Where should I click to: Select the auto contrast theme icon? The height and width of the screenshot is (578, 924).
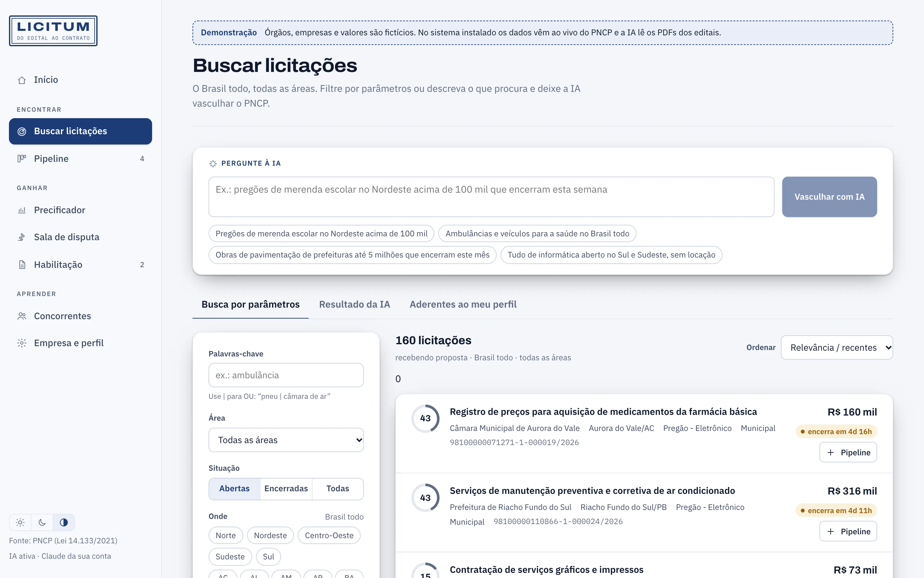tap(64, 522)
